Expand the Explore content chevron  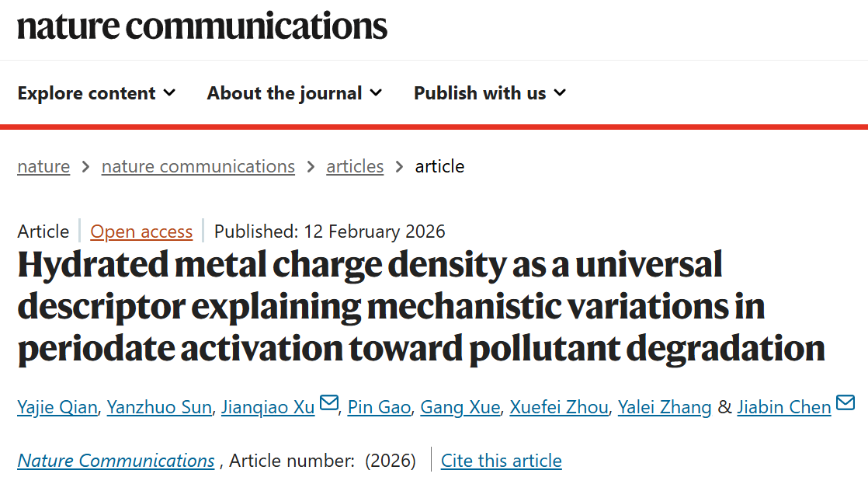tap(169, 93)
